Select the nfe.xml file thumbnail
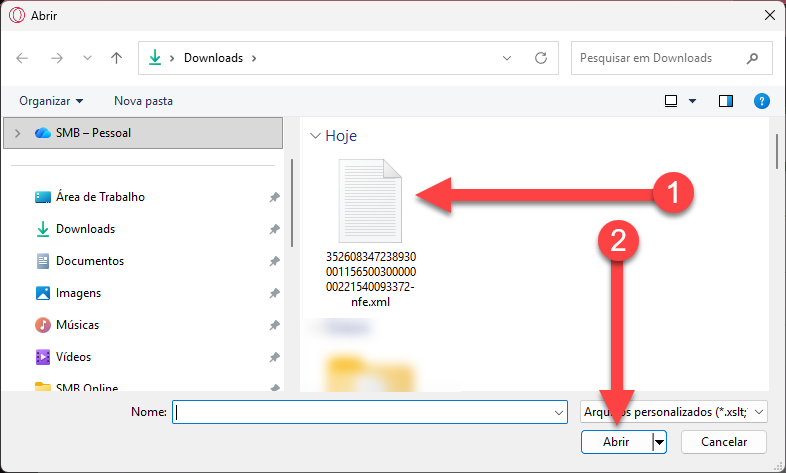786x473 pixels. tap(370, 201)
